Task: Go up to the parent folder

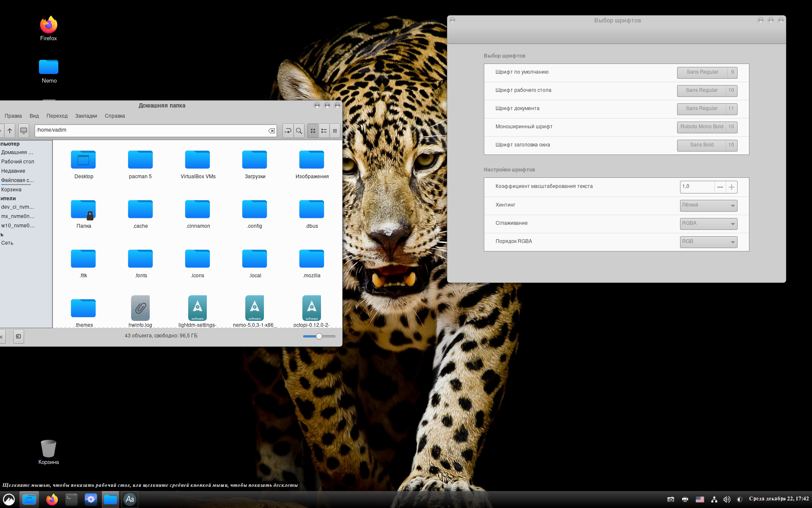Action: (x=10, y=131)
